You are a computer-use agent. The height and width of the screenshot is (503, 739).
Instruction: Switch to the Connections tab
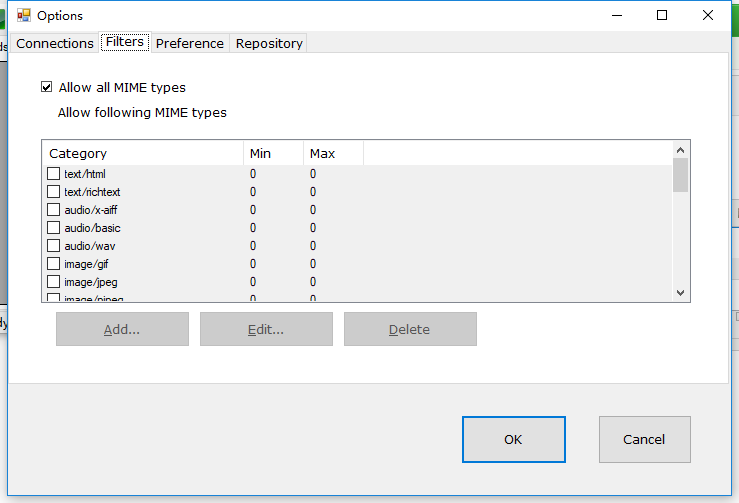pyautogui.click(x=55, y=43)
